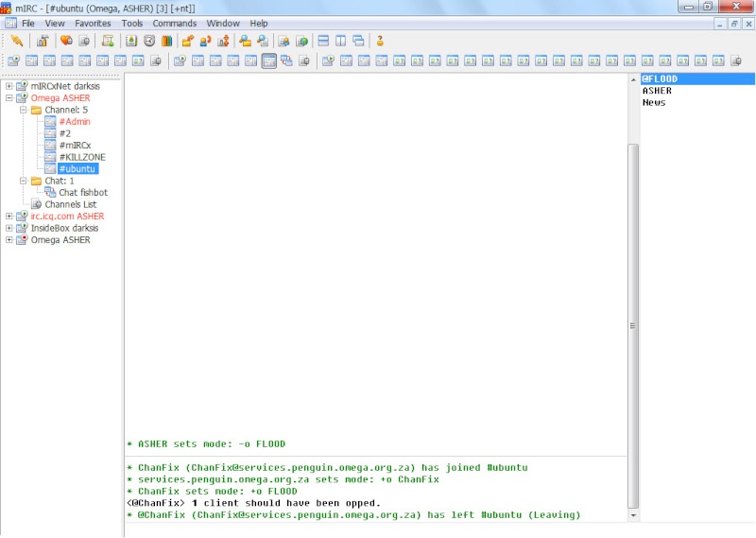The image size is (756, 538).
Task: Click the chat scrollbar thumb
Action: click(x=633, y=325)
